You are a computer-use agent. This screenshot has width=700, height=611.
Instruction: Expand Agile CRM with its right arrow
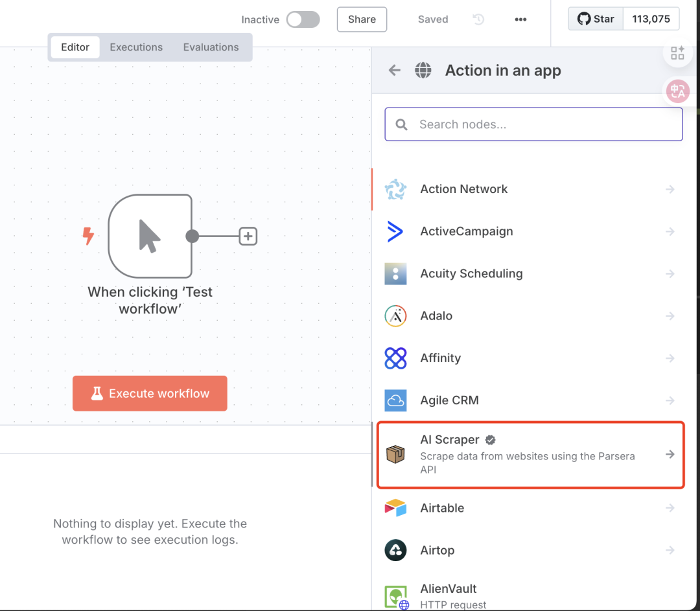tap(670, 400)
